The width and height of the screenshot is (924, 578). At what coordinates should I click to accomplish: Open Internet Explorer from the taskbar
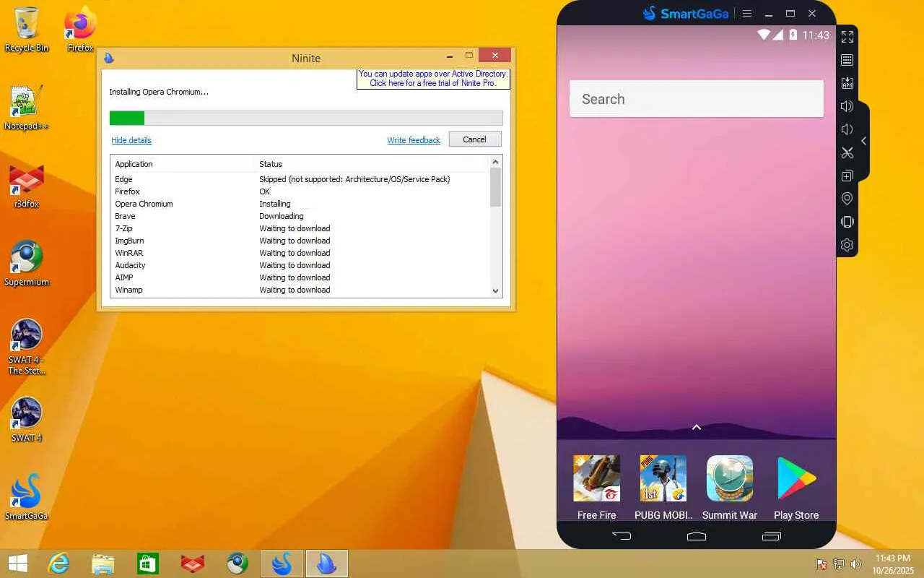tap(58, 564)
